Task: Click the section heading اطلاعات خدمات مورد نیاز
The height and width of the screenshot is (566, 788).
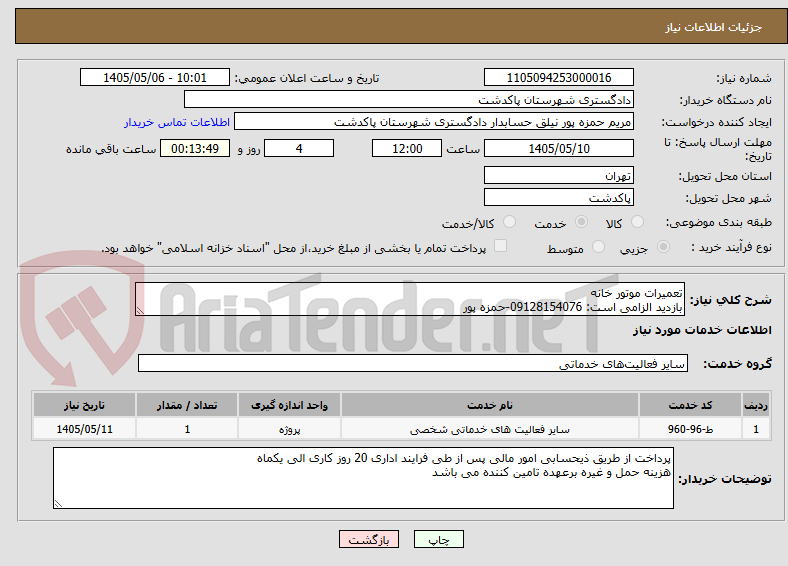Action: [702, 330]
